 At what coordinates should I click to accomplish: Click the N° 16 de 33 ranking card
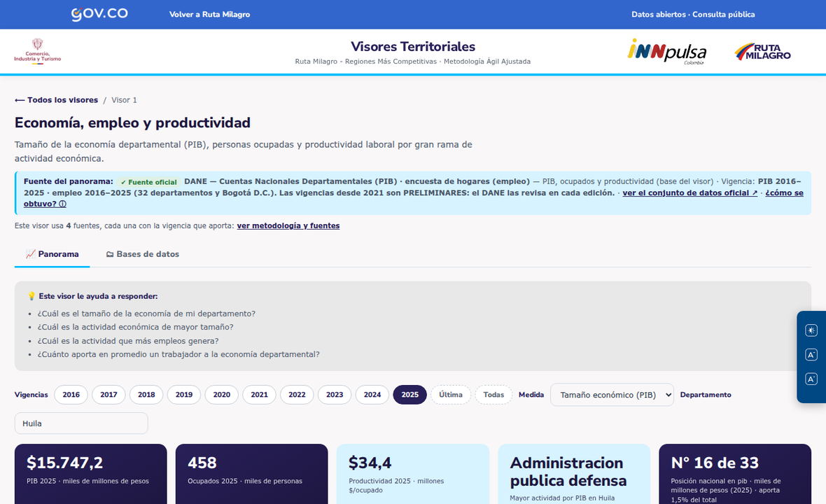coord(735,474)
